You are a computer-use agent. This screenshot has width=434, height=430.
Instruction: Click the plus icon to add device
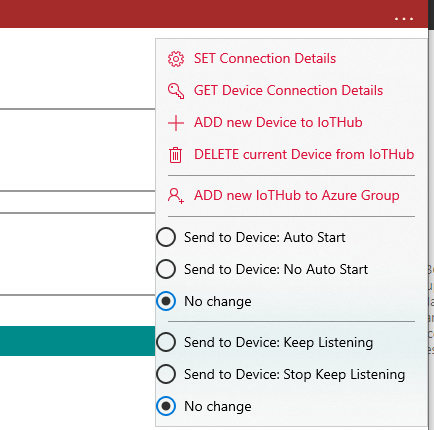click(x=176, y=123)
